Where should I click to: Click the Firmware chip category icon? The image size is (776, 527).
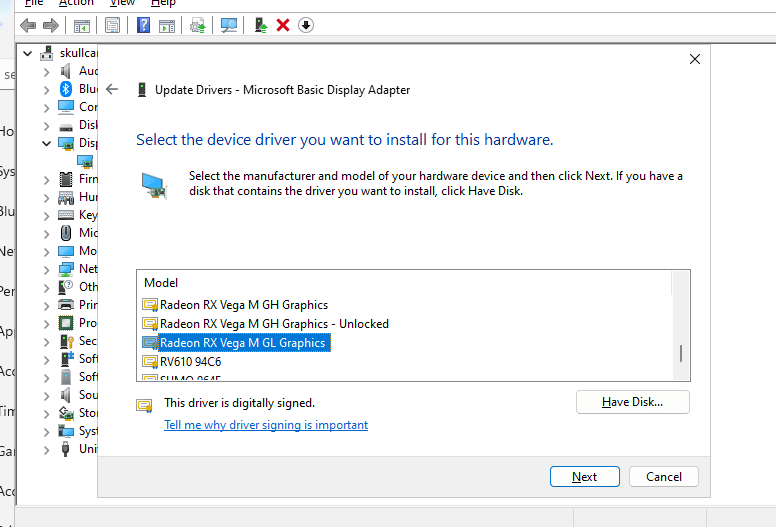66,179
